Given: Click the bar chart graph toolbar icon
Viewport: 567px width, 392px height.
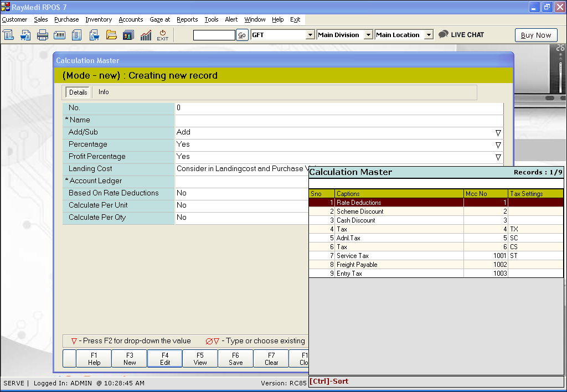Looking at the screenshot, I should (146, 35).
